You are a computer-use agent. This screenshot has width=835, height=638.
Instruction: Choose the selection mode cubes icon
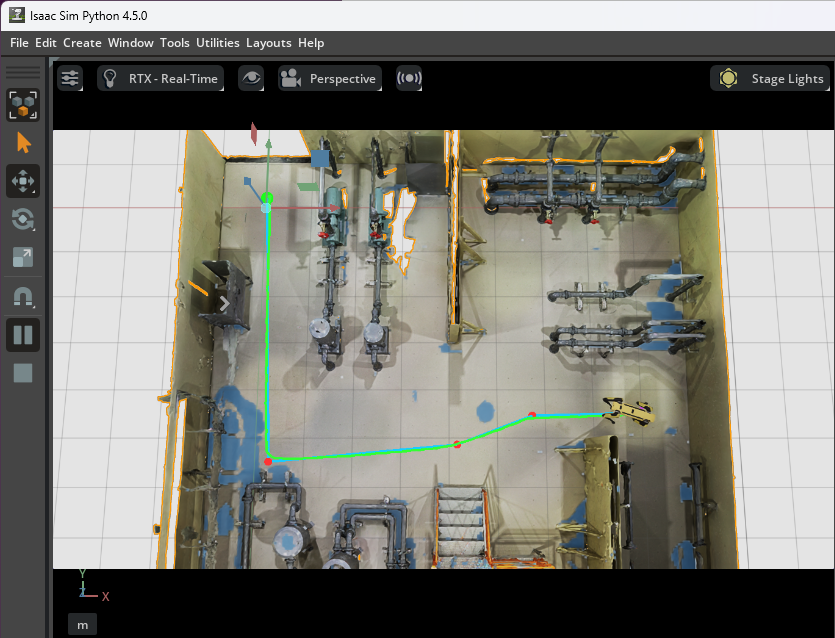coord(23,104)
